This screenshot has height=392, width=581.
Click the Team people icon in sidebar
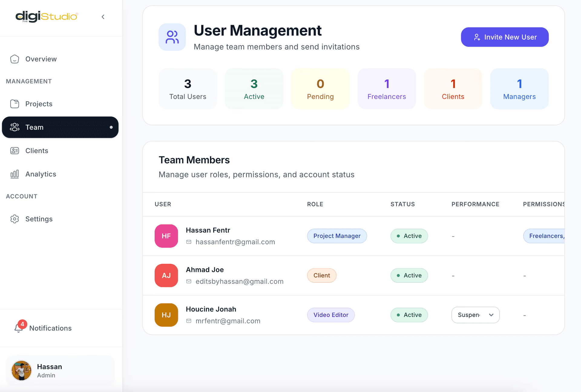pyautogui.click(x=15, y=127)
